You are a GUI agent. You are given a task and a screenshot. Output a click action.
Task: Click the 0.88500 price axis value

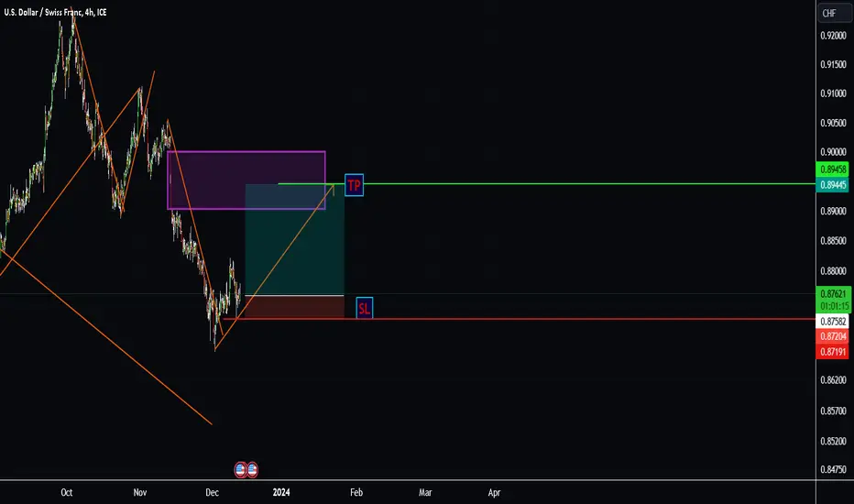833,241
